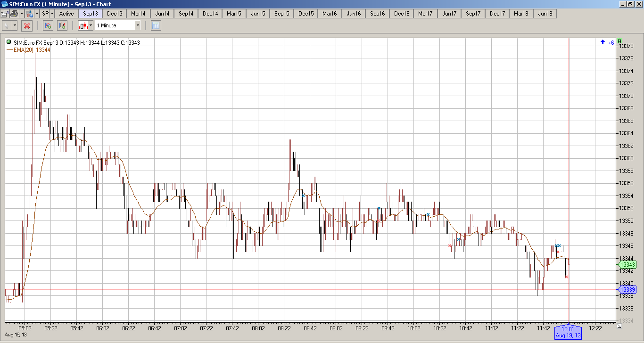Click the +6 value in the chart corner
The height and width of the screenshot is (343, 644).
611,43
